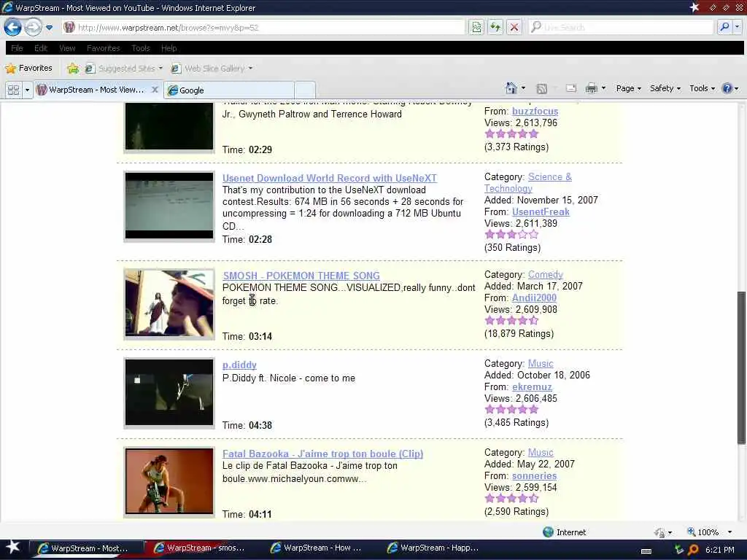This screenshot has height=560, width=747.
Task: Click the Refresh arrows icon
Action: point(495,28)
